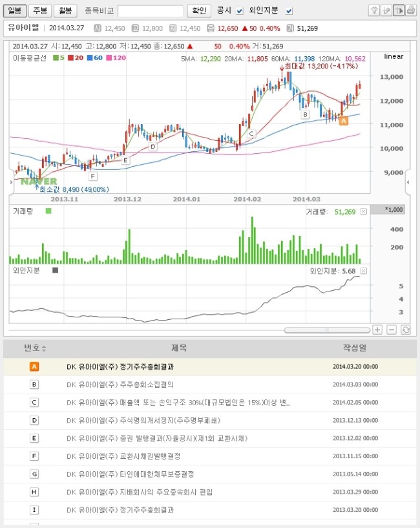Click the 고가 high price icon
420x528 pixels.
[x=135, y=28]
